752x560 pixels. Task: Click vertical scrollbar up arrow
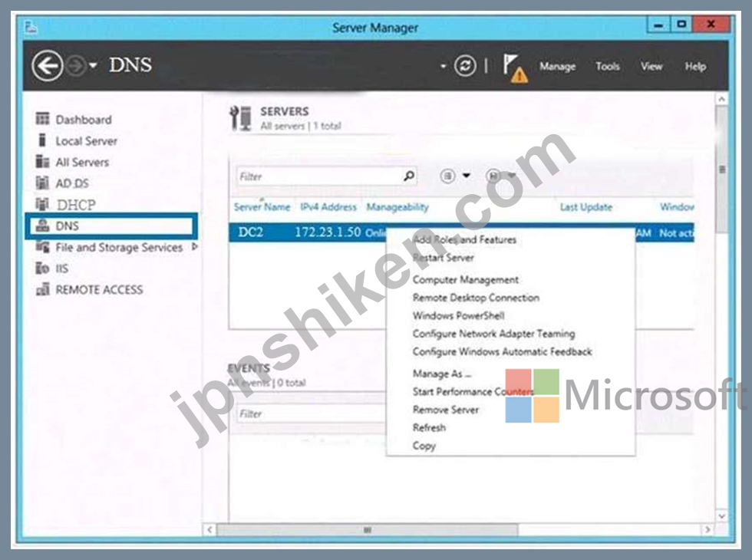click(x=721, y=99)
